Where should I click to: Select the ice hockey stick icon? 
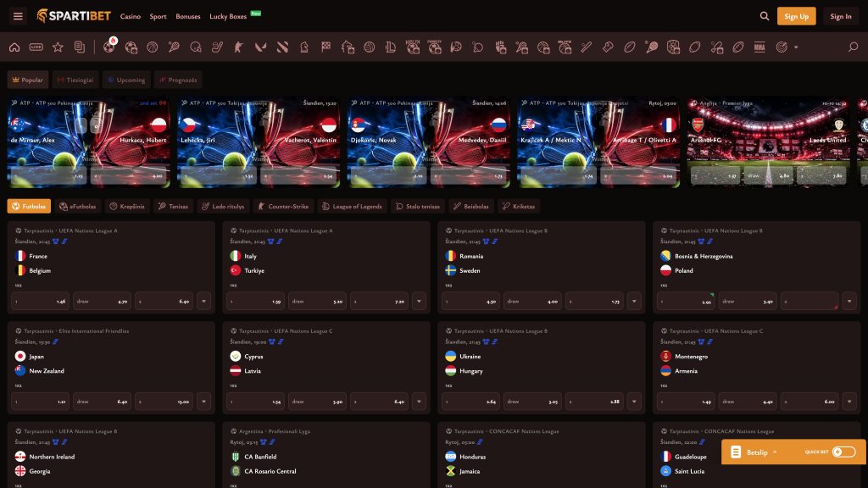(x=217, y=47)
